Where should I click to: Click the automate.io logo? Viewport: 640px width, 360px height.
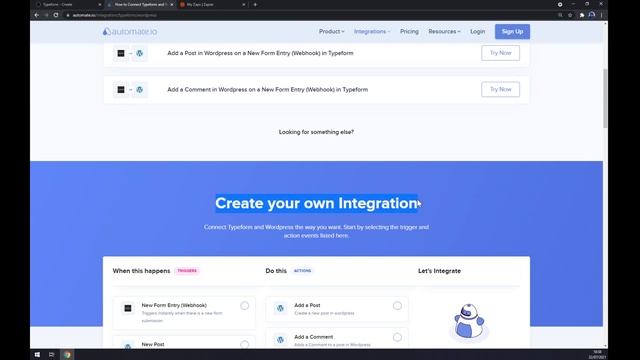130,31
